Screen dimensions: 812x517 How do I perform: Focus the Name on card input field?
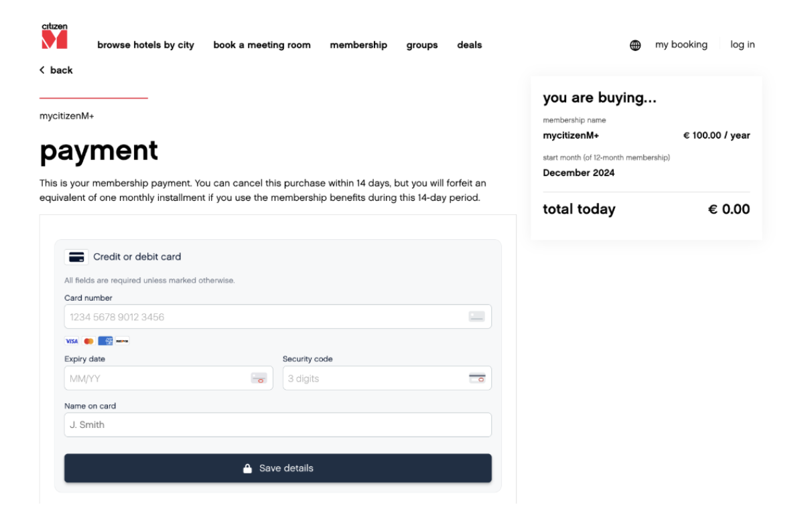278,425
